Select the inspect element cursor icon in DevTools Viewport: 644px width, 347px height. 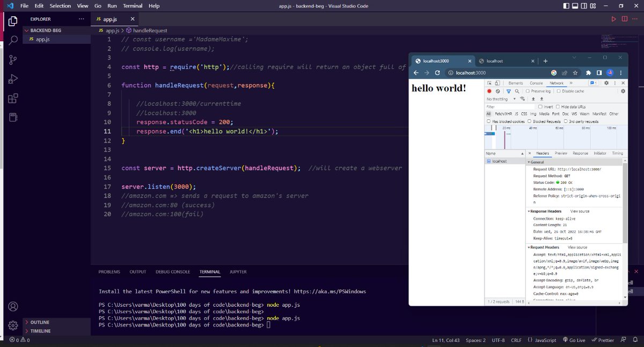(x=489, y=83)
